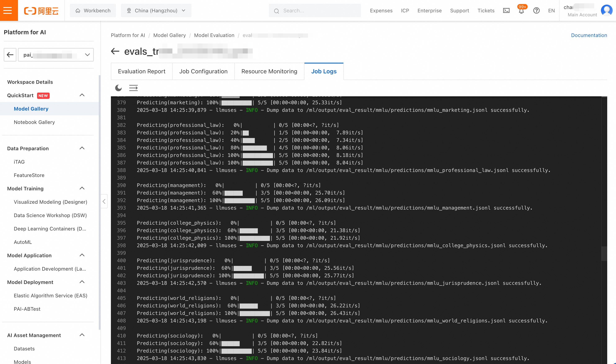Viewport: 616px width, 364px height.
Task: Open the hamburger main menu
Action: point(8,10)
